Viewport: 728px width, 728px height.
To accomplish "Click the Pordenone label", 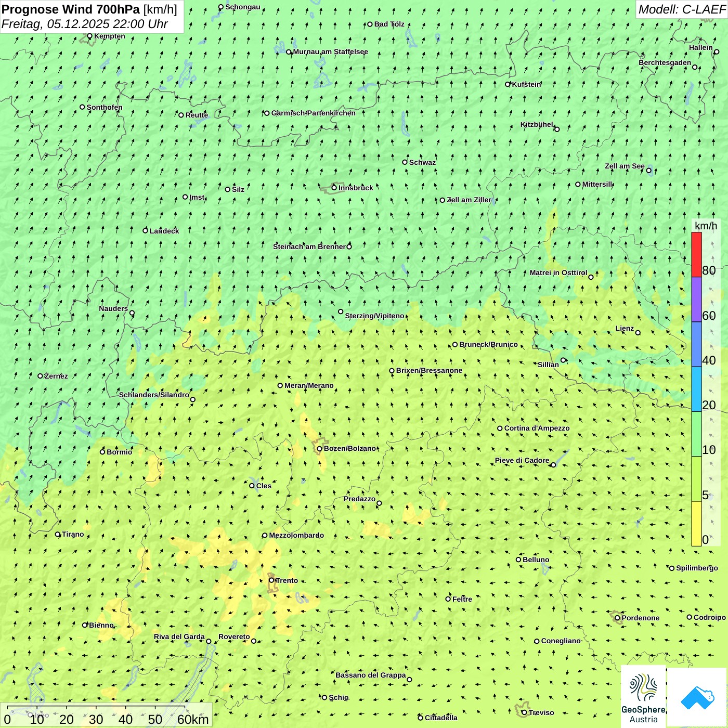I will (x=641, y=618).
